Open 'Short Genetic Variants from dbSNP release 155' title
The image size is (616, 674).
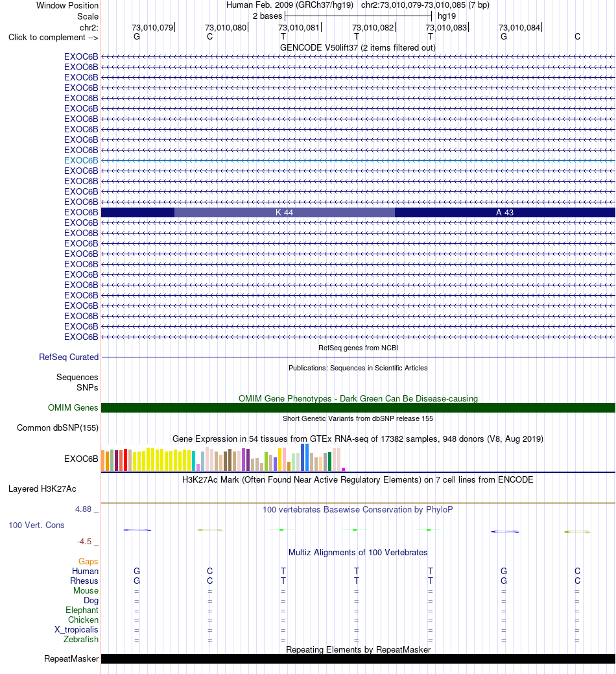coord(358,418)
